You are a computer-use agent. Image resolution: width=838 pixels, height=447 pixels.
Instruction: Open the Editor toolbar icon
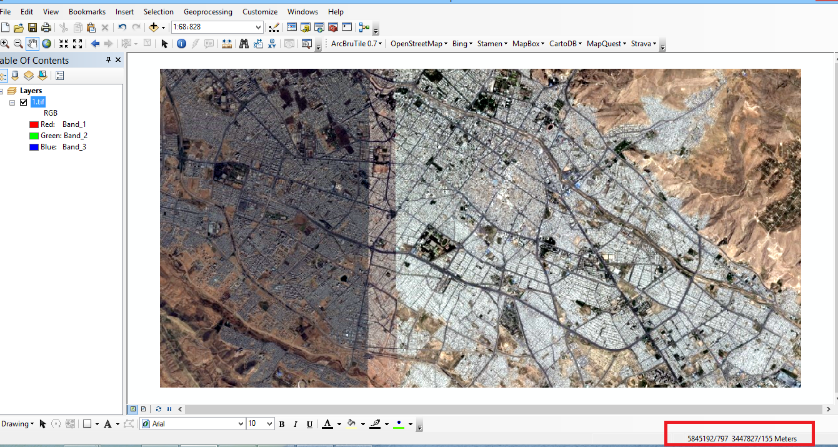click(x=274, y=27)
